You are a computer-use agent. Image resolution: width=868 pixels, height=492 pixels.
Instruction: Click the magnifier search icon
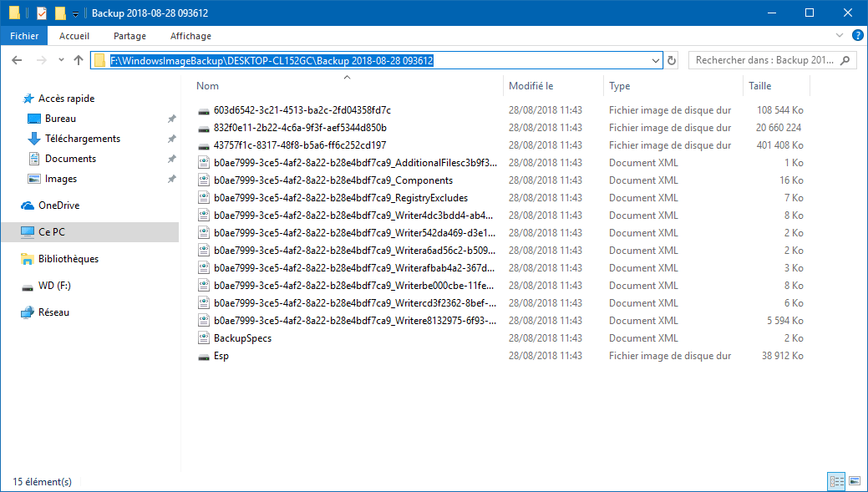tap(845, 60)
